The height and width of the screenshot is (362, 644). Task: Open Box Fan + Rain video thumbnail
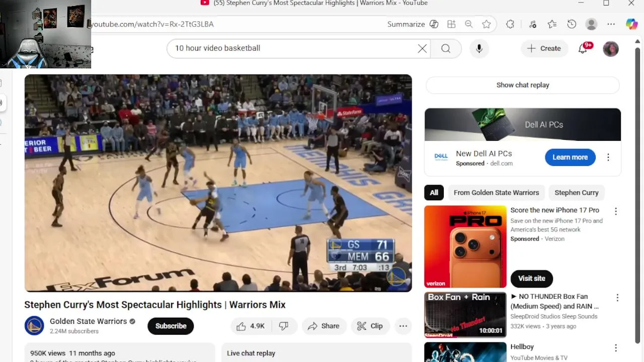click(x=465, y=315)
